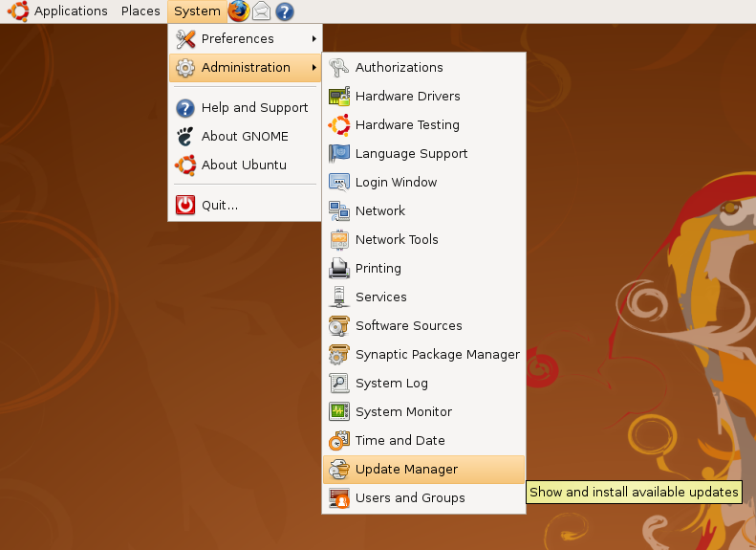Click the Preferences wrench icon
The height and width of the screenshot is (550, 756).
(185, 39)
